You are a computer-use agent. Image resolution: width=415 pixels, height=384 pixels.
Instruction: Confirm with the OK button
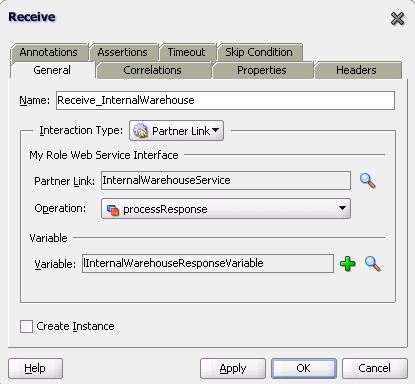[x=304, y=368]
